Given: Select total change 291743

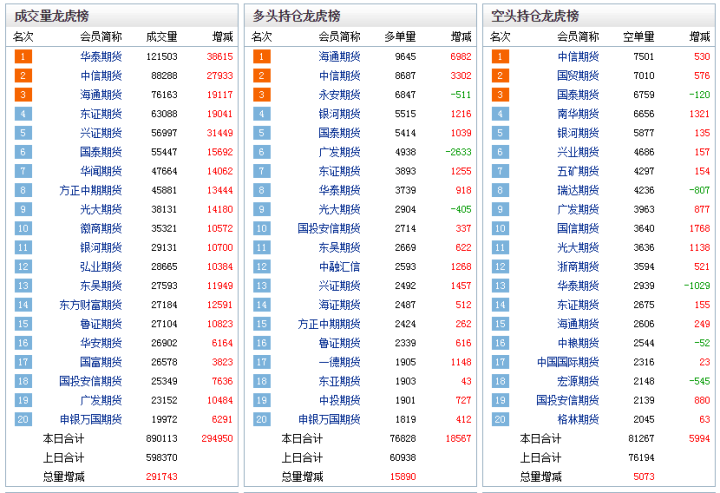Looking at the screenshot, I should [x=162, y=476].
